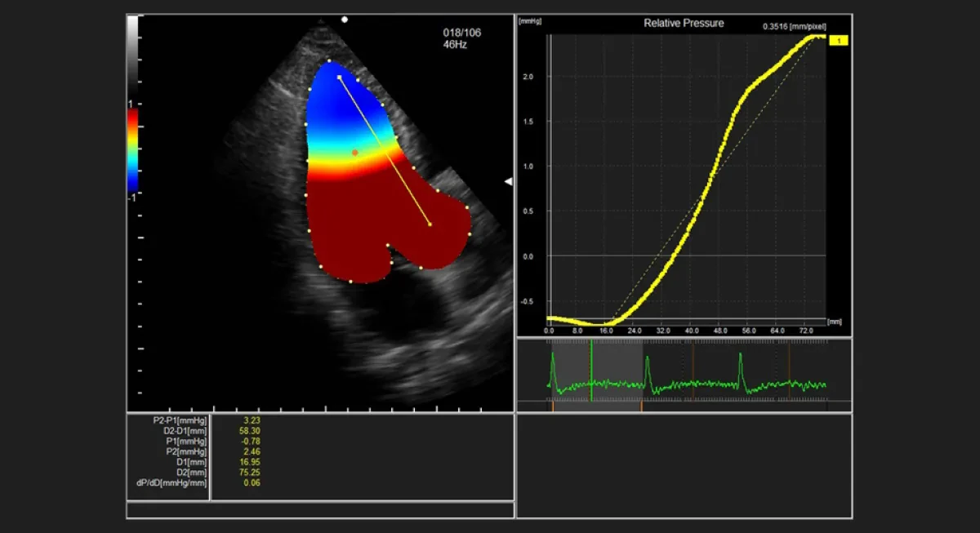980x533 pixels.
Task: Click the Relative Pressure graph title
Action: point(684,23)
